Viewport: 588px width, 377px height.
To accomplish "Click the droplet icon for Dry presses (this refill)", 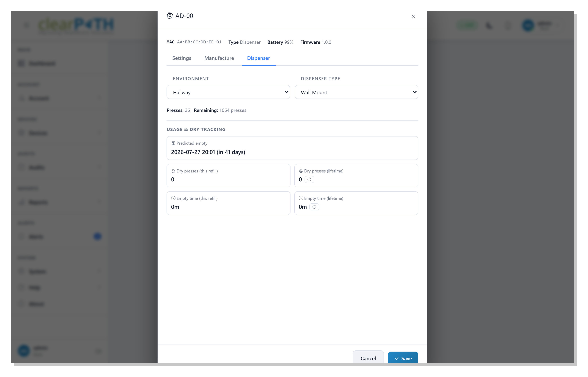I will point(173,171).
